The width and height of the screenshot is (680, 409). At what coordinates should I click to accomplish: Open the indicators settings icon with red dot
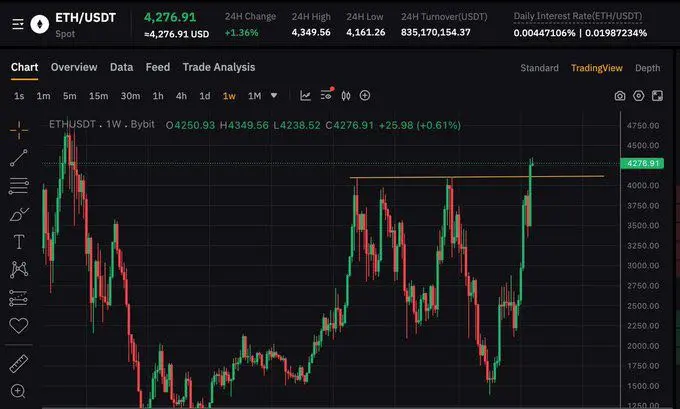coord(327,95)
